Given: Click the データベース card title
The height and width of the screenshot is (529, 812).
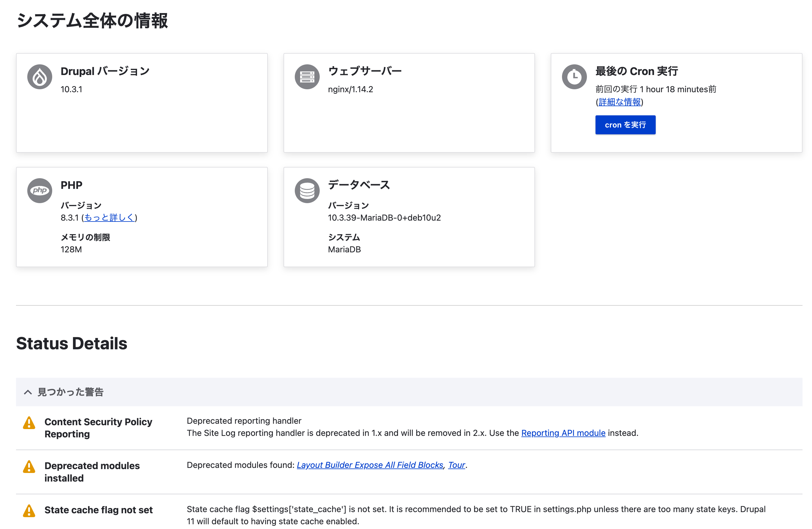Looking at the screenshot, I should tap(359, 185).
